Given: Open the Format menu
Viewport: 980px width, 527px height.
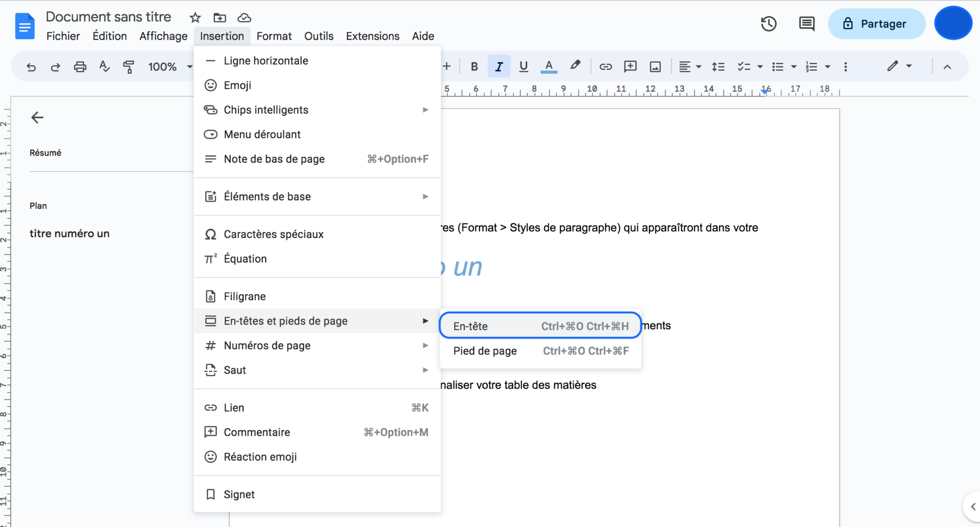Looking at the screenshot, I should tap(274, 36).
